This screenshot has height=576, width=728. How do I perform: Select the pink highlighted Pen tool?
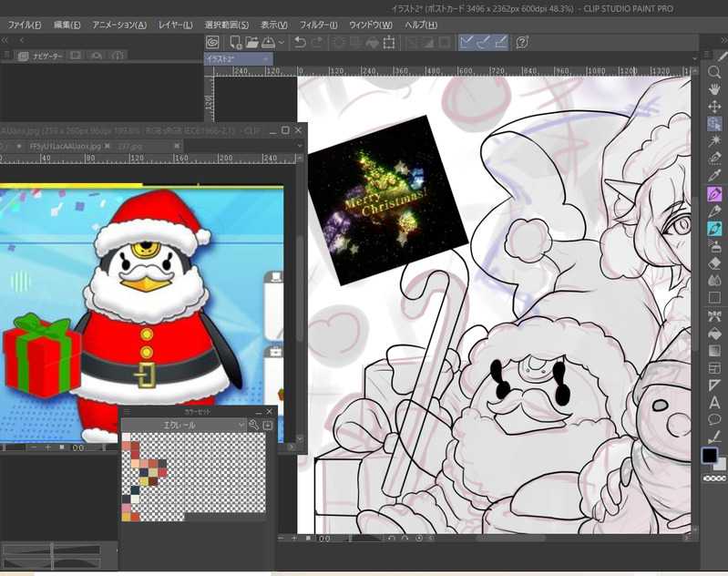tap(714, 194)
